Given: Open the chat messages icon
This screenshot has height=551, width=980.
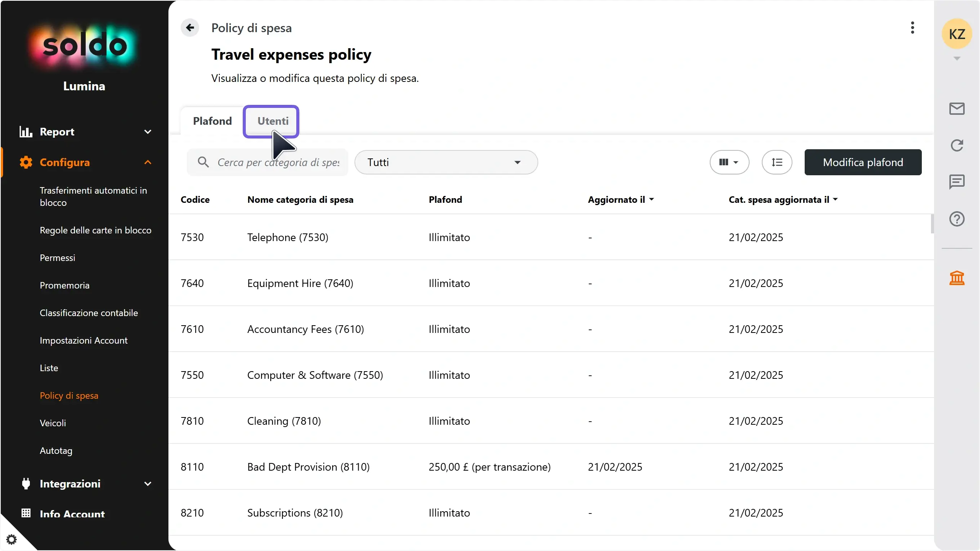Looking at the screenshot, I should [957, 182].
